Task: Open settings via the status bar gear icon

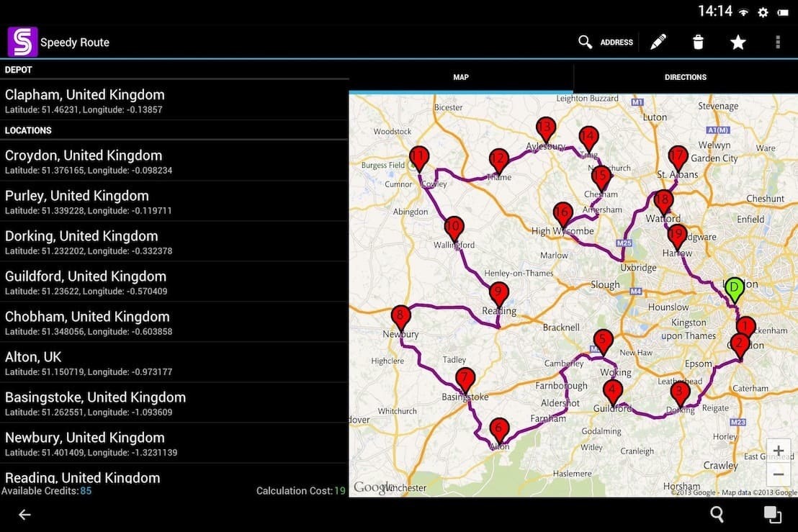Action: 762,12
